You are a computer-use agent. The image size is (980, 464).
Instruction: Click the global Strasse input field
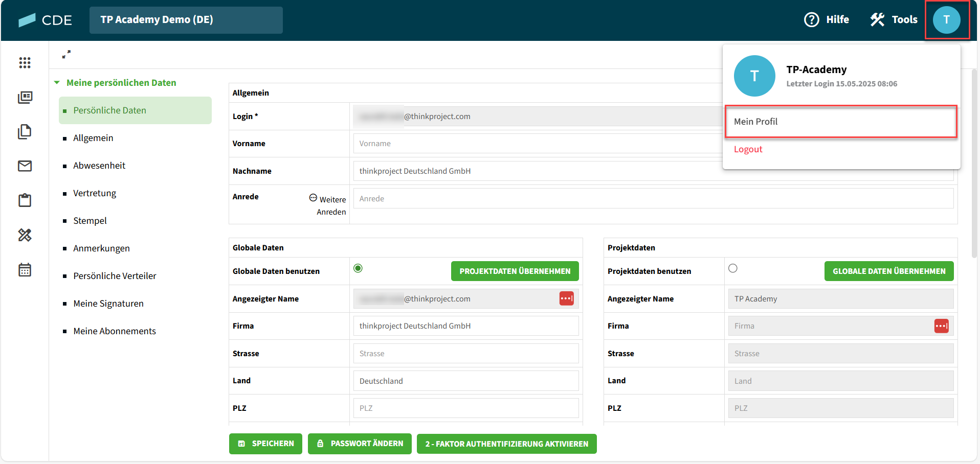point(466,354)
